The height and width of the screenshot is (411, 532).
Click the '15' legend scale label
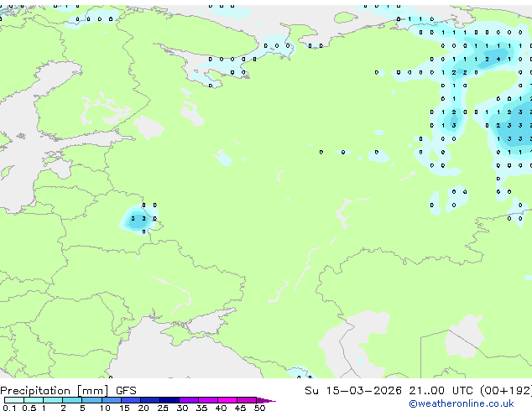pyautogui.click(x=124, y=408)
